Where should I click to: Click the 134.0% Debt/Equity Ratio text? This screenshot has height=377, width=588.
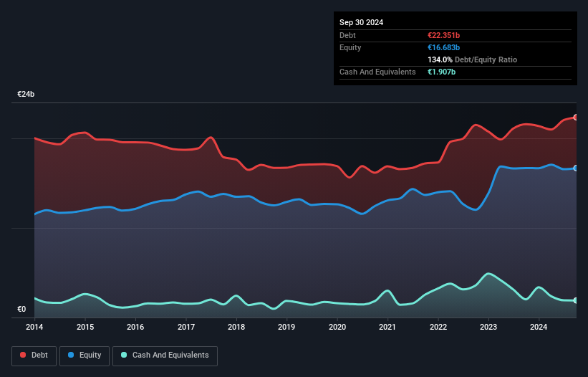[472, 59]
